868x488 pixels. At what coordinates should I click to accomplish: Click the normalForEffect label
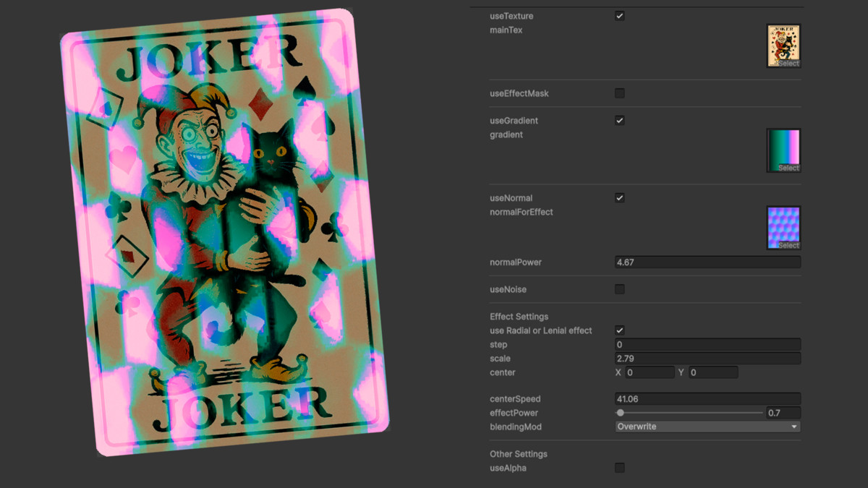tap(521, 212)
